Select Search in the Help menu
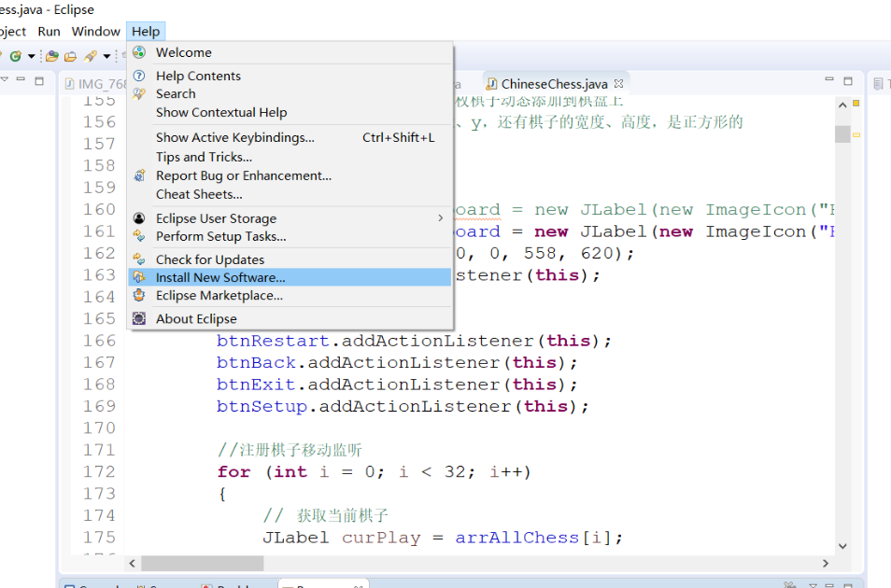Image resolution: width=891 pixels, height=588 pixels. pos(290,93)
